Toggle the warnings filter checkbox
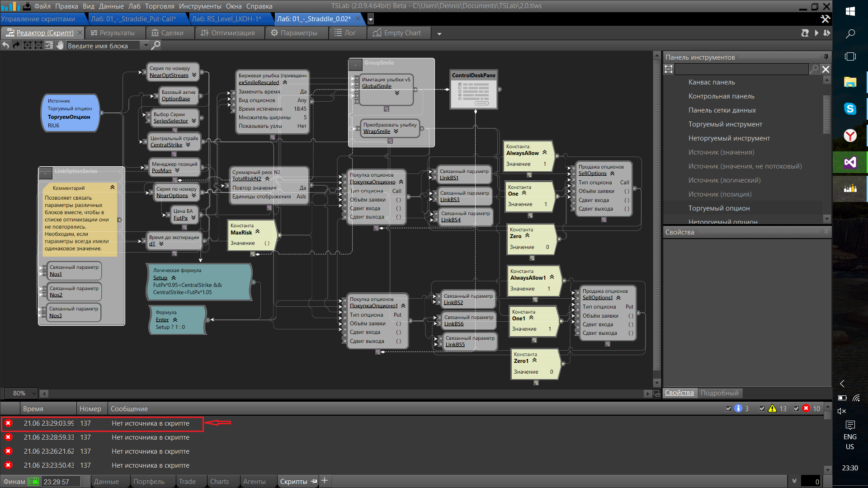Screen dimensions: 868x488 click(762, 408)
